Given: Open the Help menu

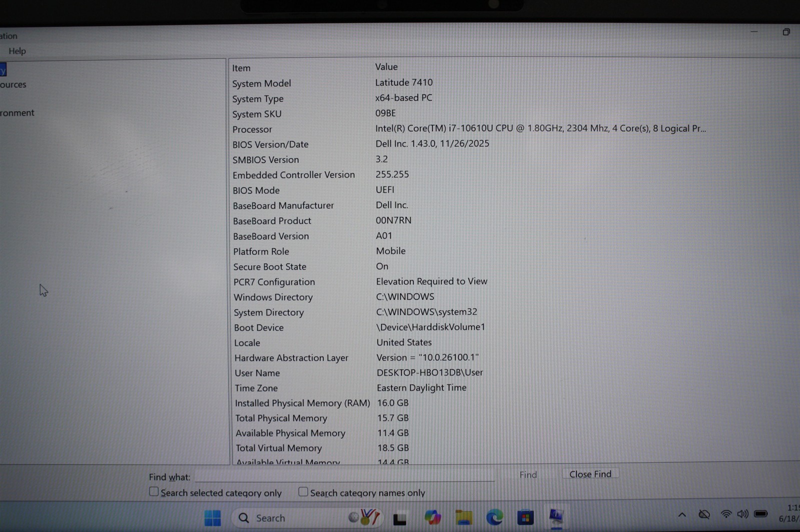Looking at the screenshot, I should (17, 51).
